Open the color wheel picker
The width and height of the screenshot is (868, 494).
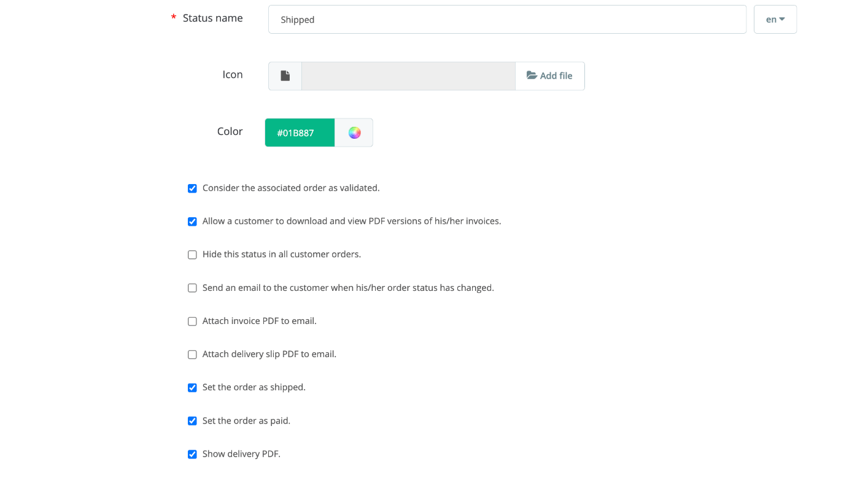(x=354, y=132)
